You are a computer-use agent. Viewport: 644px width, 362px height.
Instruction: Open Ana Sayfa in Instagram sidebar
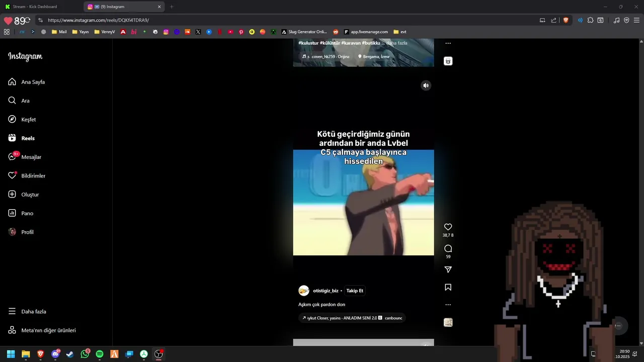27,82
